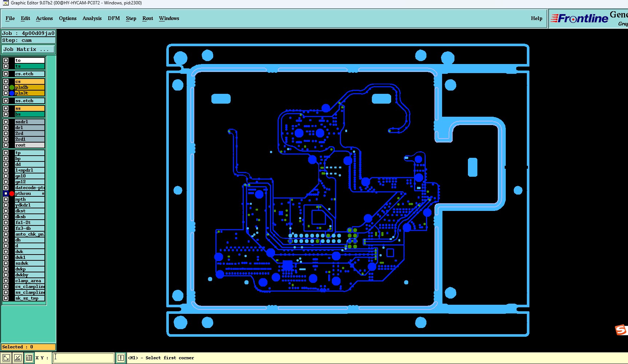This screenshot has width=628, height=364.
Task: Select the 'dd' layer name
Action: tap(30, 164)
